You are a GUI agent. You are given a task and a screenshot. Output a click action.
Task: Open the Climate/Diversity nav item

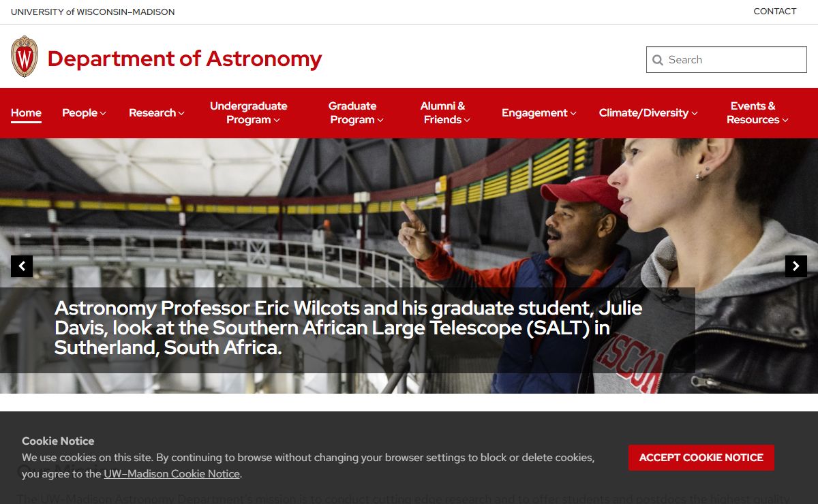[x=648, y=113]
